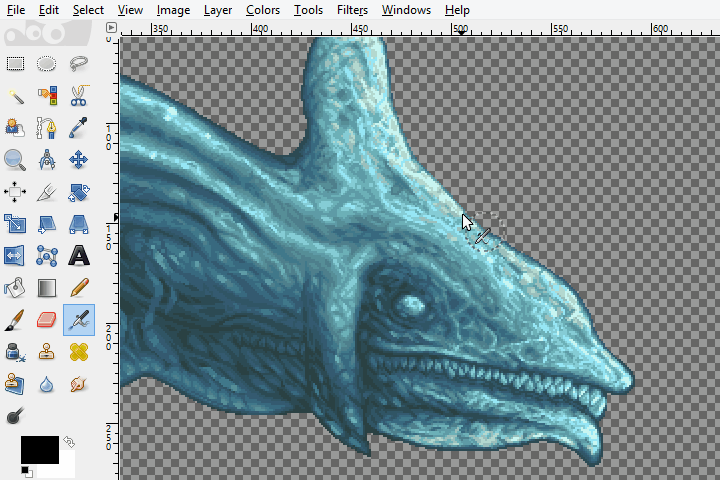Reset colors to default black and white
Image resolution: width=720 pixels, height=480 pixels.
[26, 472]
